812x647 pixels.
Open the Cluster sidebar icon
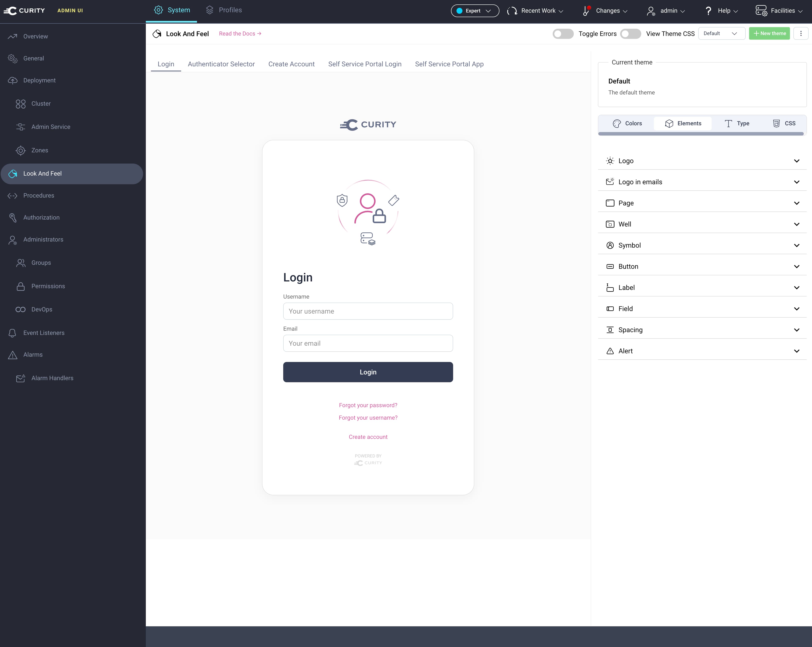coord(21,104)
